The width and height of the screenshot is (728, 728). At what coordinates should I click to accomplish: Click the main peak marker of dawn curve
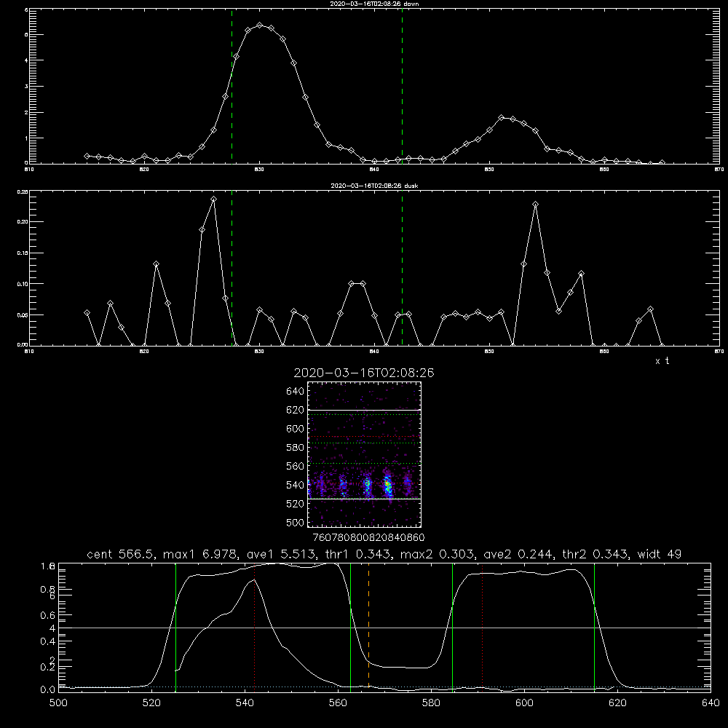[x=260, y=25]
